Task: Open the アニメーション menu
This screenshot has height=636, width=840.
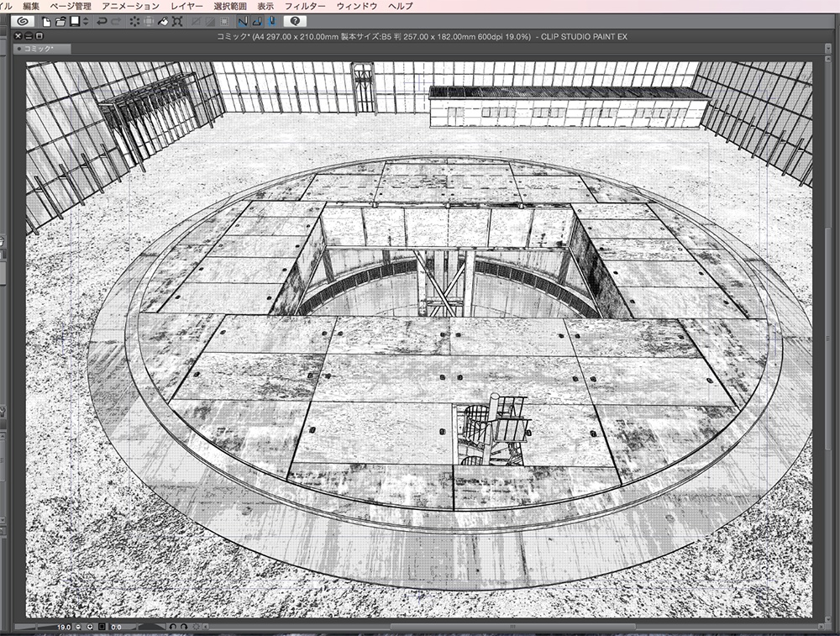Action: point(131,7)
